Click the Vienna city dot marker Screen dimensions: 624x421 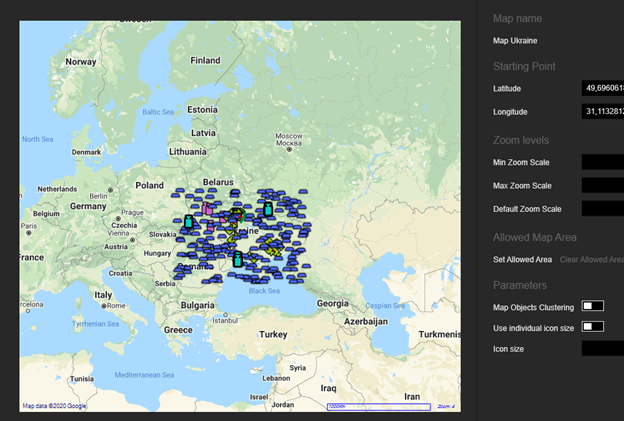[133, 240]
